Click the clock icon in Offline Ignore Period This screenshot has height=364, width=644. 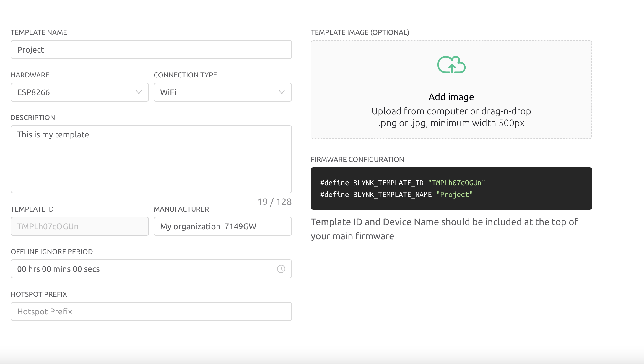click(281, 269)
